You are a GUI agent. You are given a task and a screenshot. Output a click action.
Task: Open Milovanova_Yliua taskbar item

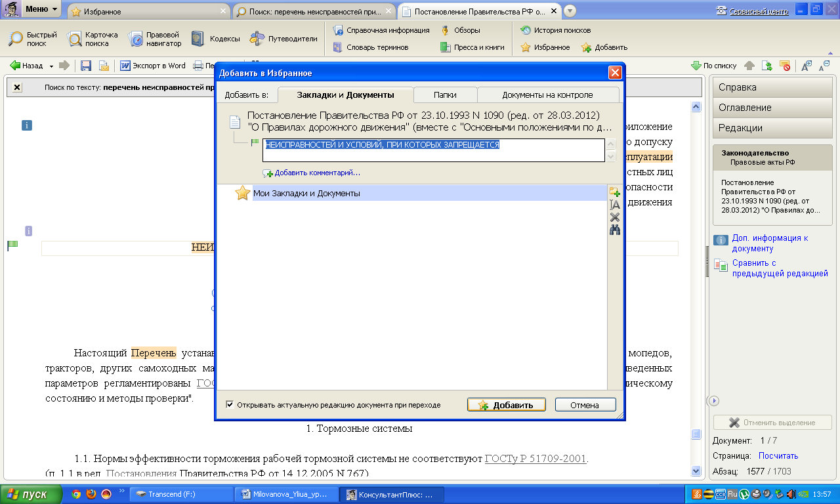[x=287, y=494]
